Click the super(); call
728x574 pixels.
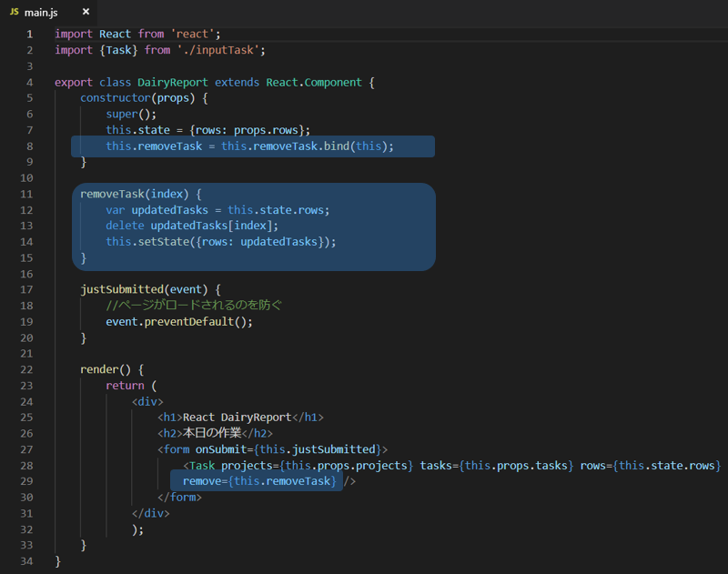pyautogui.click(x=131, y=114)
